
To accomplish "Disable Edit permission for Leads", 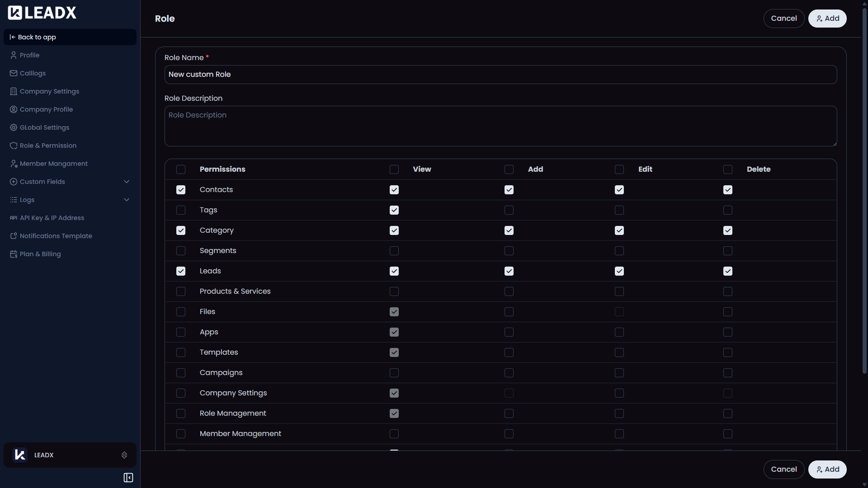I will pyautogui.click(x=619, y=271).
